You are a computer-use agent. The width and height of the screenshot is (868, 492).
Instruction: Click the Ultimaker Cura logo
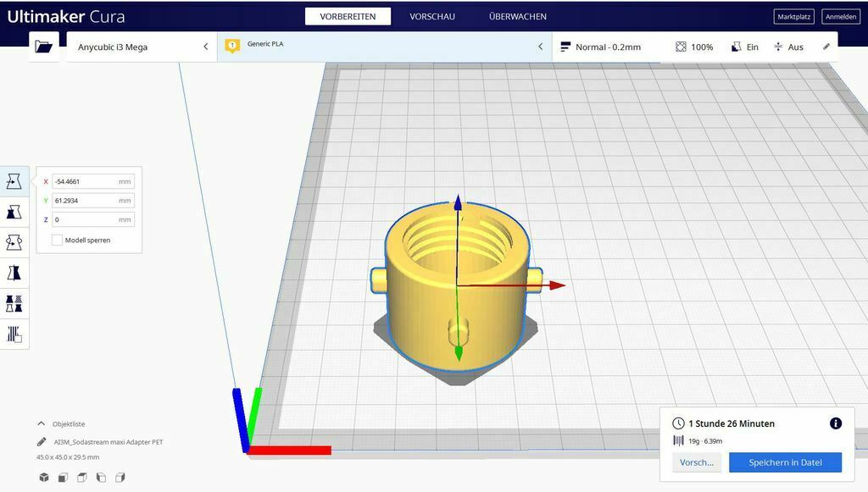[x=66, y=17]
